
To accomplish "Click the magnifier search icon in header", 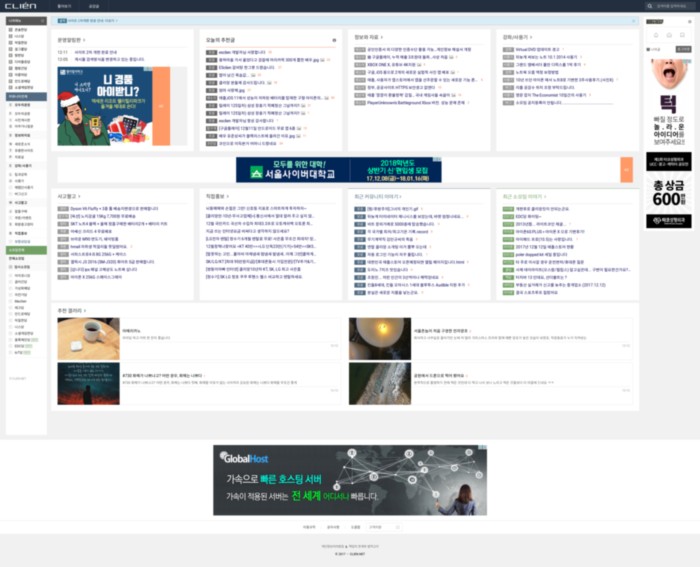I will point(650,6).
